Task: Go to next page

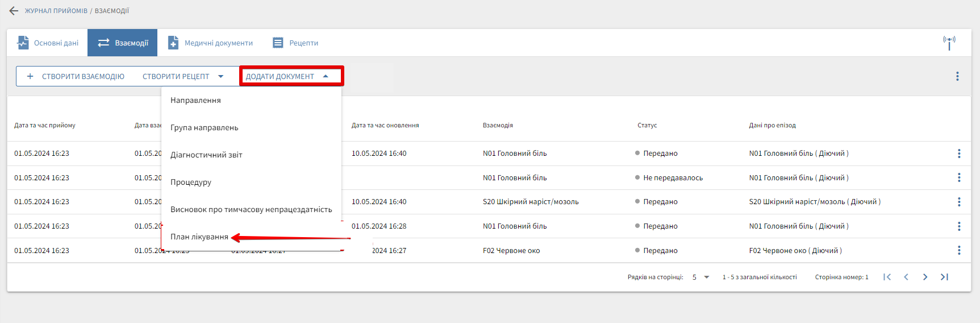Action: point(925,277)
